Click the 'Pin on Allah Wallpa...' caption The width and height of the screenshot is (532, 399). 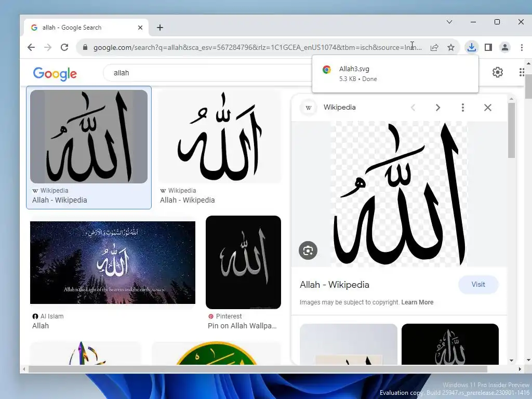click(x=242, y=326)
